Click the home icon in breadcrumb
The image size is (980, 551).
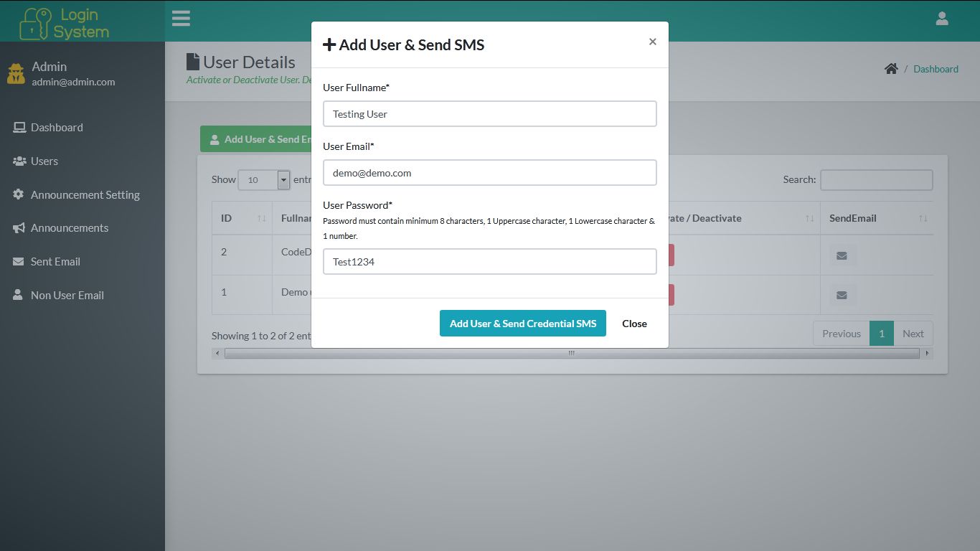tap(891, 69)
